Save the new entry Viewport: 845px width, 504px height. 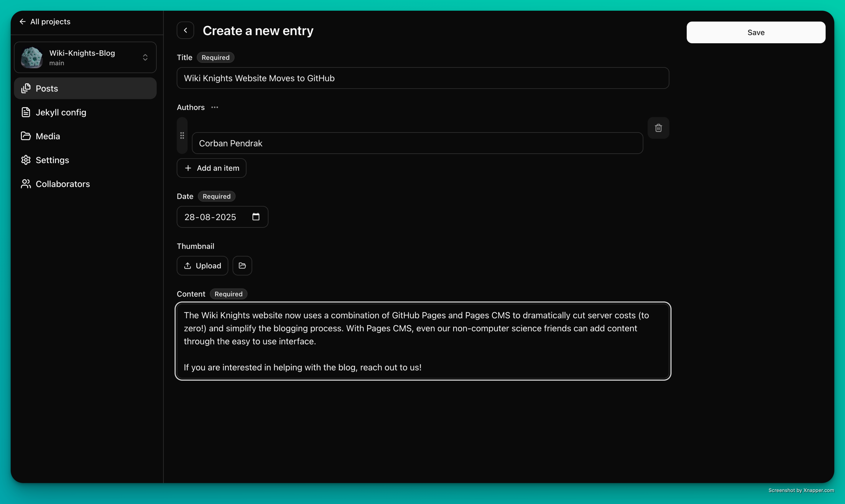[x=755, y=33]
